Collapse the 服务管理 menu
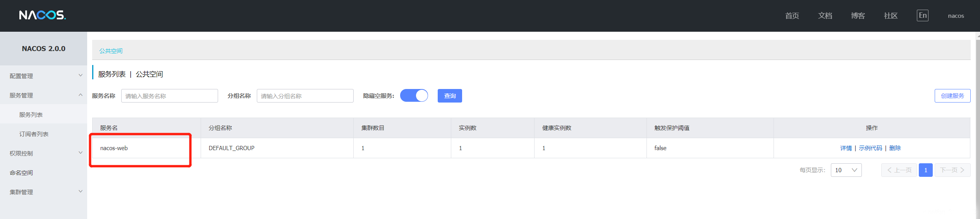The height and width of the screenshot is (219, 980). (x=43, y=95)
